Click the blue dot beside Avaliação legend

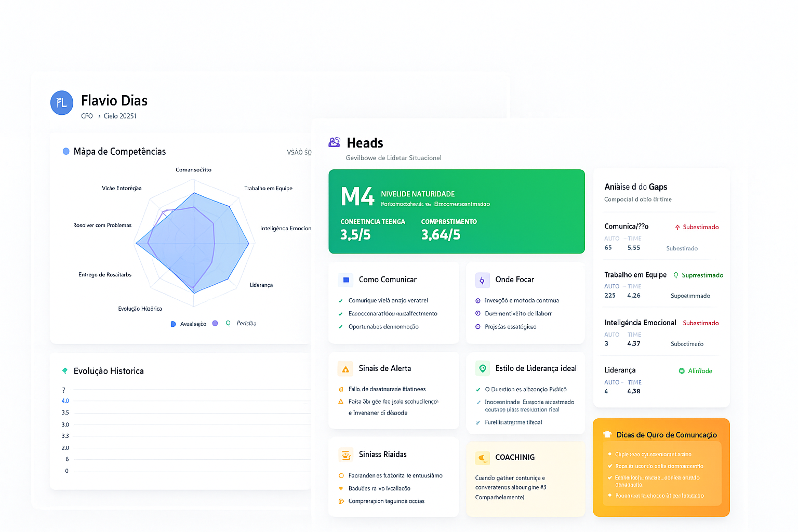(x=173, y=323)
